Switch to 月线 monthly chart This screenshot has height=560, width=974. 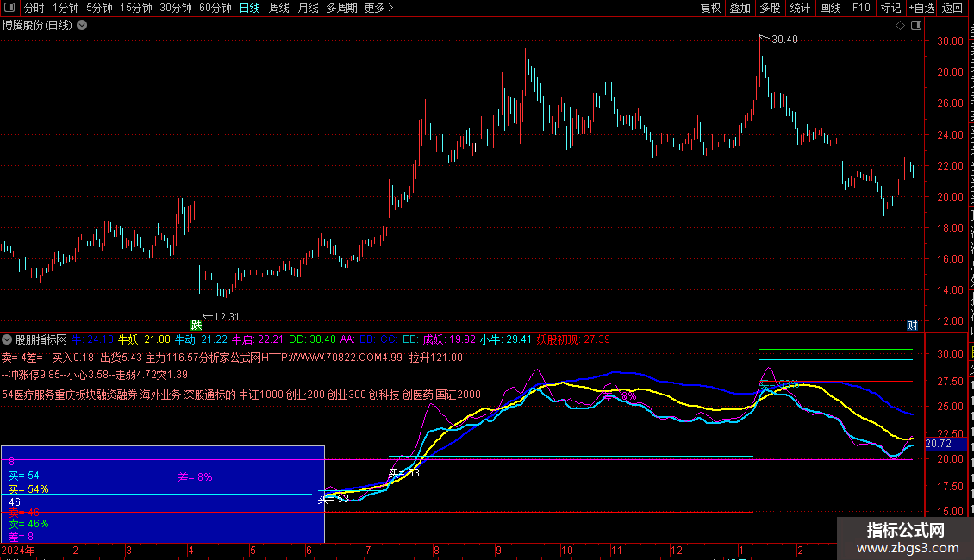pyautogui.click(x=308, y=8)
